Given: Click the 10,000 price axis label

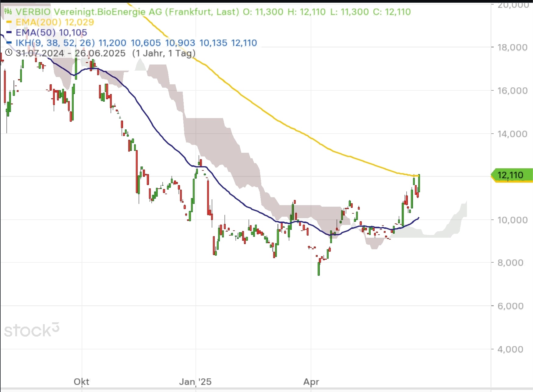Looking at the screenshot, I should pyautogui.click(x=512, y=220).
